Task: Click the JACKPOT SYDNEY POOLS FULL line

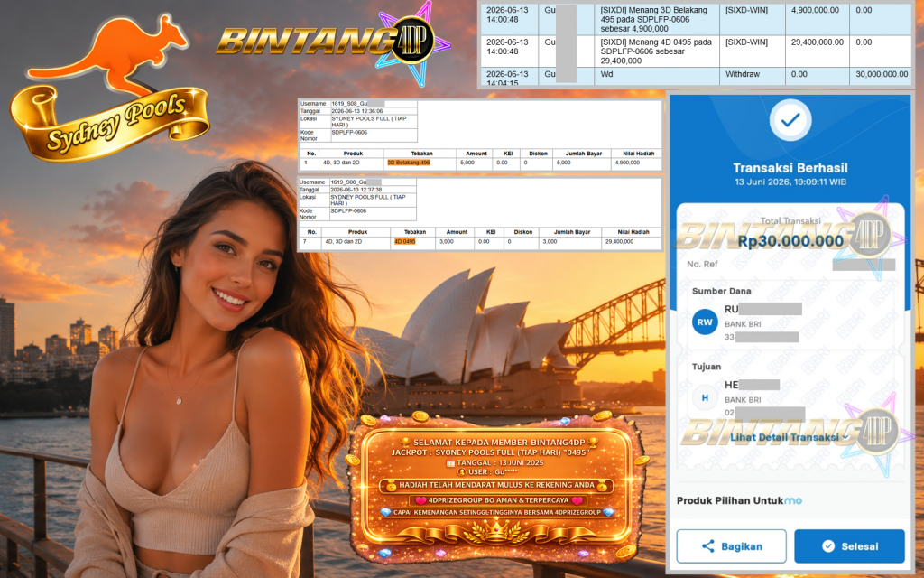Action: coord(490,452)
